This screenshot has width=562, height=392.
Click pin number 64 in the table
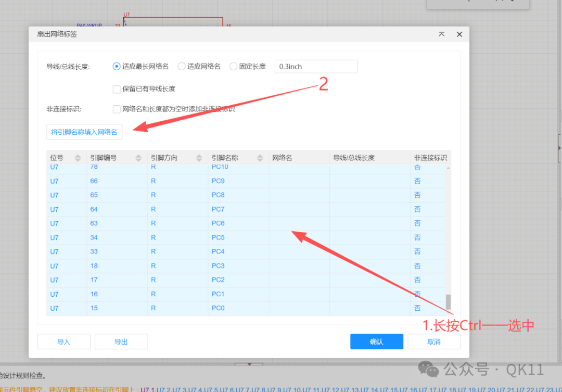pyautogui.click(x=94, y=209)
